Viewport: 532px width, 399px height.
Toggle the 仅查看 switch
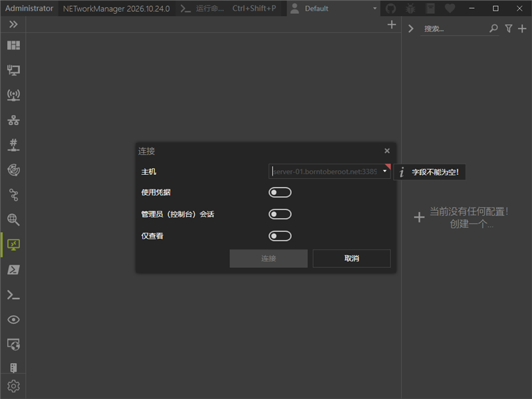(280, 236)
